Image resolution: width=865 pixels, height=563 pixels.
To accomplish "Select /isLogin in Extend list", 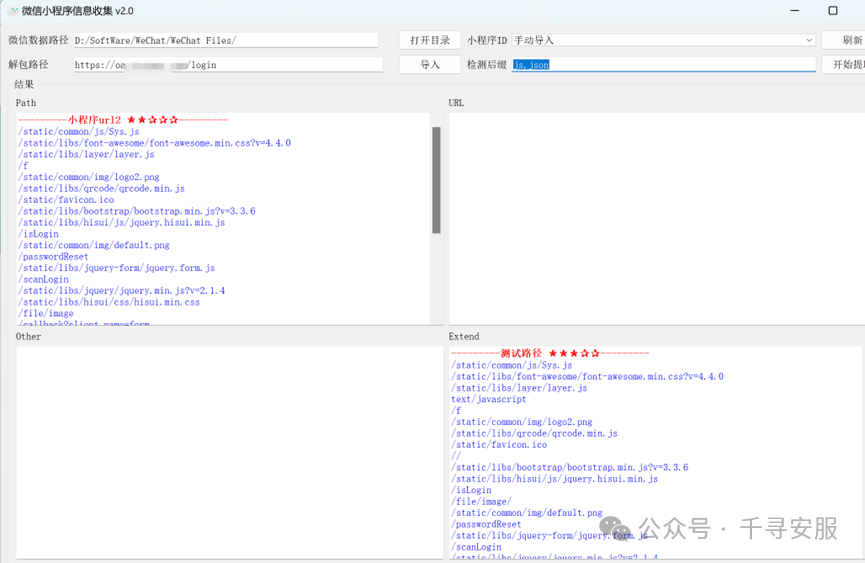I will pyautogui.click(x=471, y=490).
